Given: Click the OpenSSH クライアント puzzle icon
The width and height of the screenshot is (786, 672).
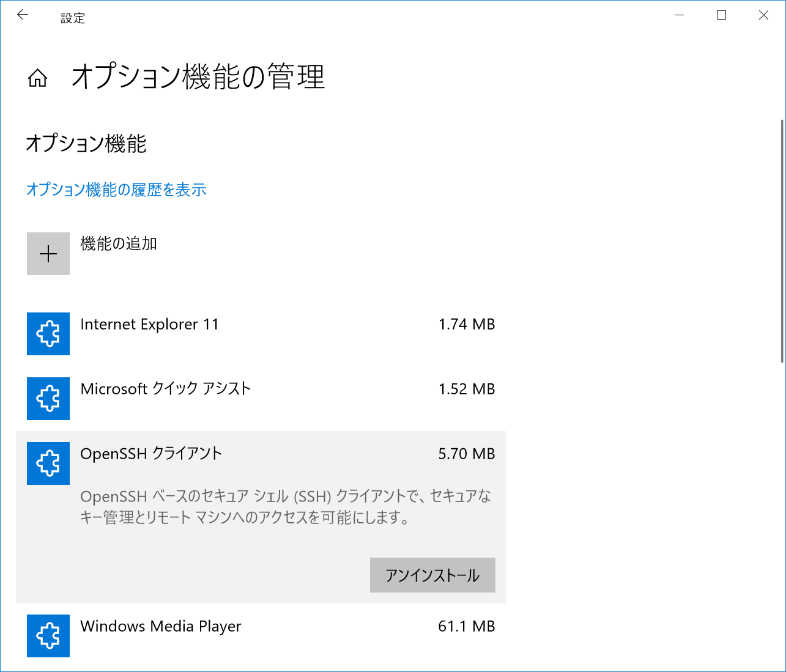Looking at the screenshot, I should point(48,463).
